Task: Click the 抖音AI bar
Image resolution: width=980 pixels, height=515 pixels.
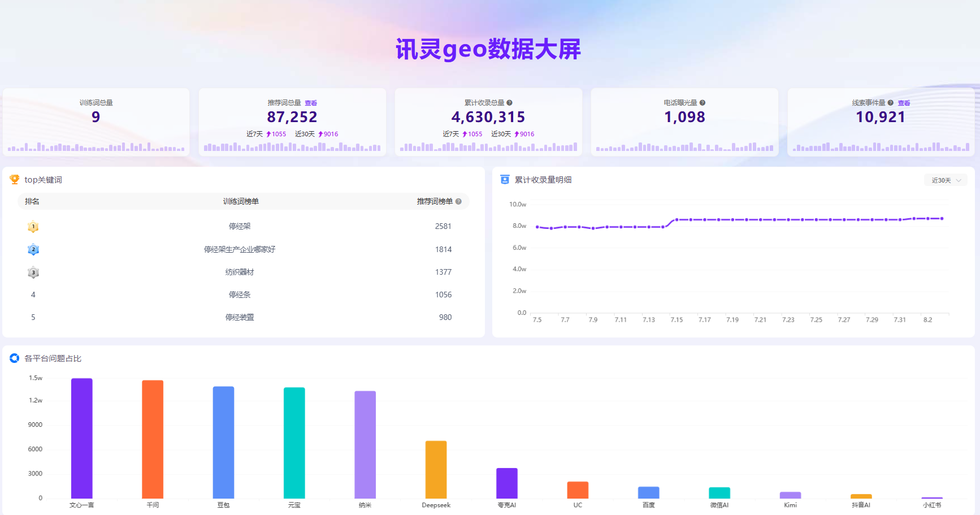Action: point(861,496)
